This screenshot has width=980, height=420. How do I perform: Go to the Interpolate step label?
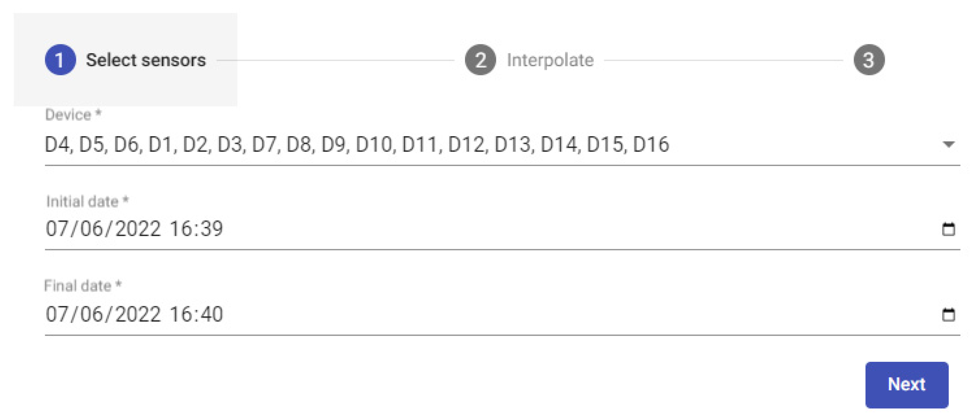(x=550, y=60)
